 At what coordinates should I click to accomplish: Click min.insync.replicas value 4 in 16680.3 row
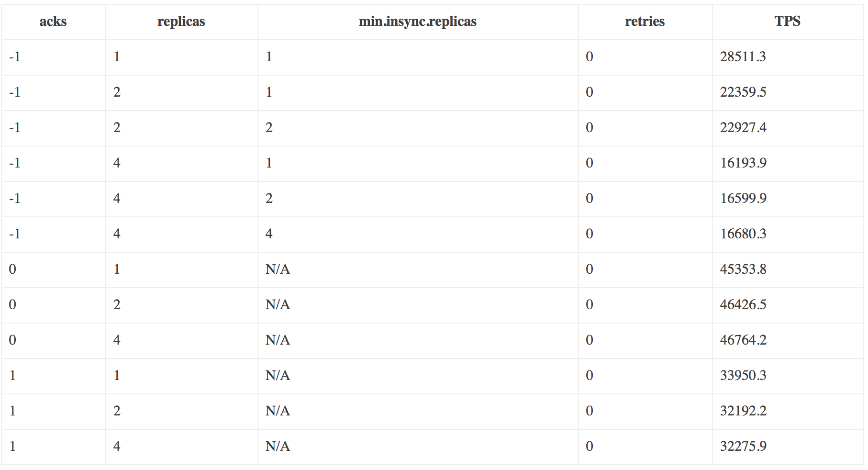pyautogui.click(x=269, y=234)
